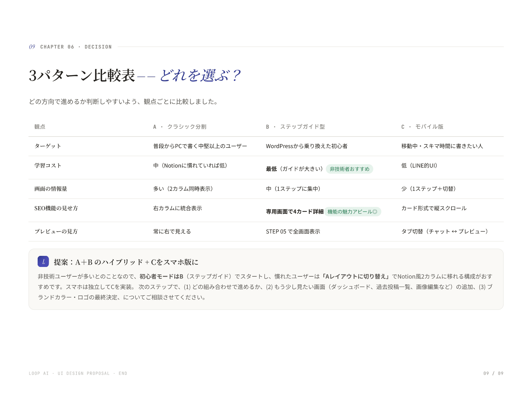532x411 pixels.
Task: Click the '非技術者おすすめ' green badge
Action: 349,169
